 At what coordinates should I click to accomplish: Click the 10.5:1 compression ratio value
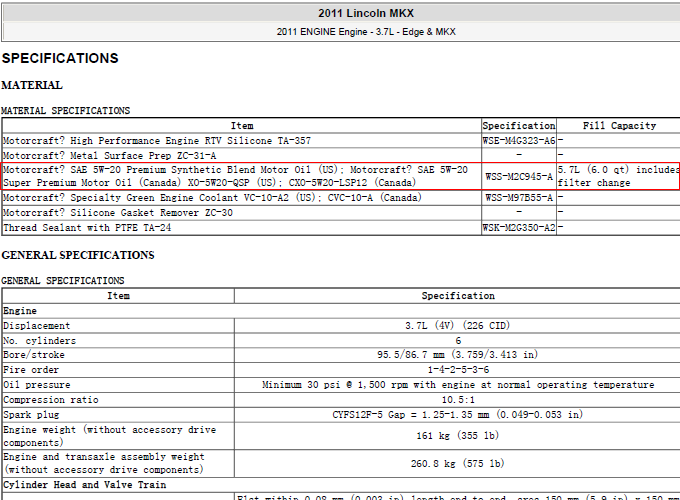click(458, 400)
